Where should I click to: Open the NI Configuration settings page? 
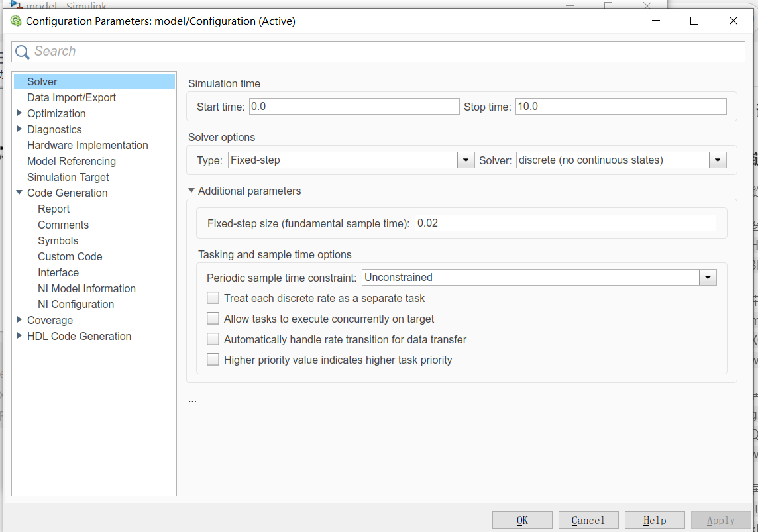(76, 304)
